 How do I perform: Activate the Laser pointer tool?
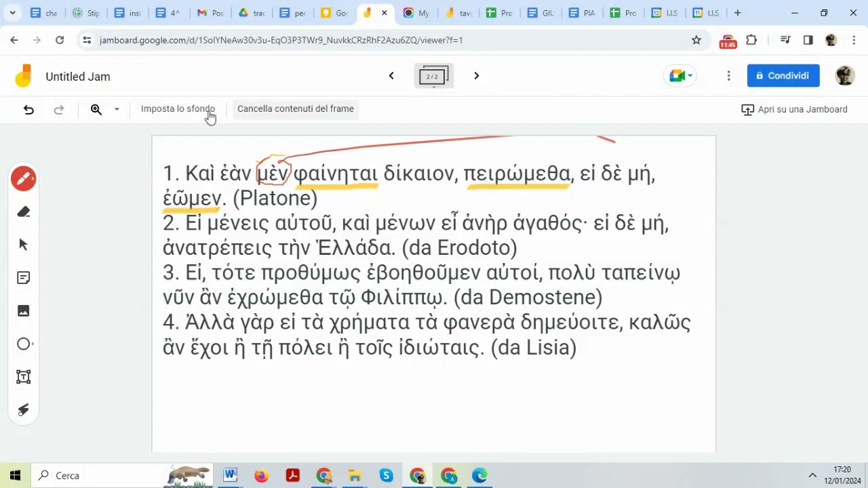click(x=24, y=409)
